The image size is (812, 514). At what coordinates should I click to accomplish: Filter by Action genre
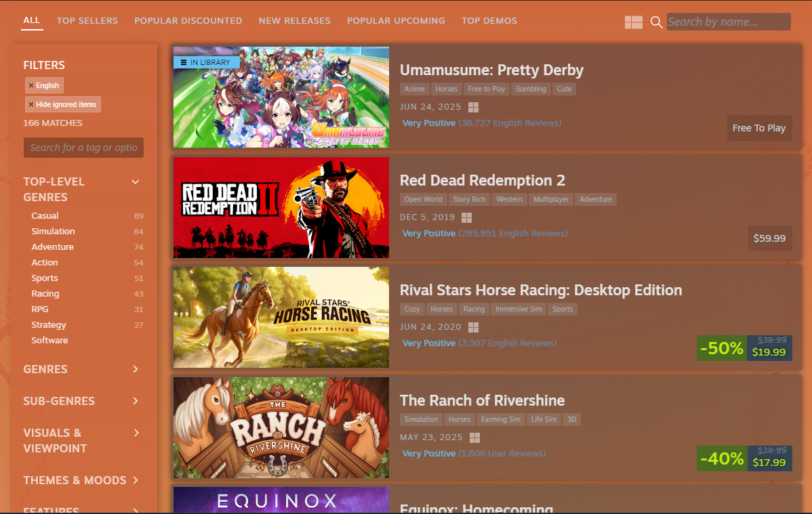click(45, 263)
